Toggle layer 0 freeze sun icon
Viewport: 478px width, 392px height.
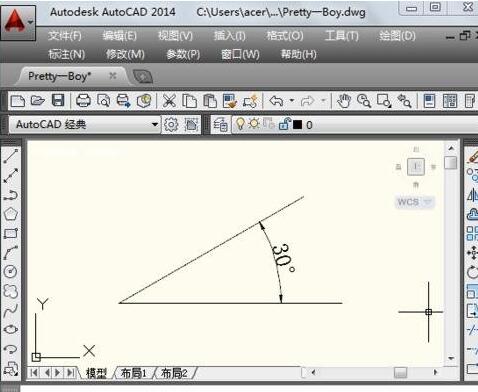click(254, 124)
